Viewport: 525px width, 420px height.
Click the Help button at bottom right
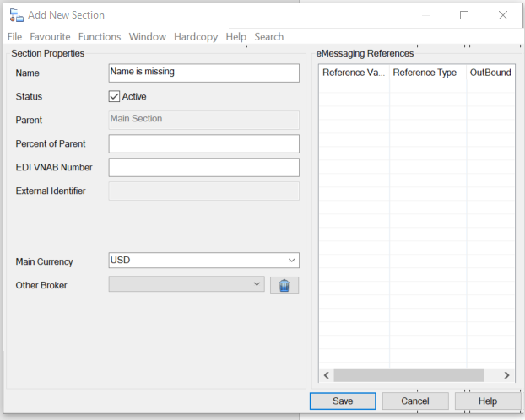click(488, 401)
